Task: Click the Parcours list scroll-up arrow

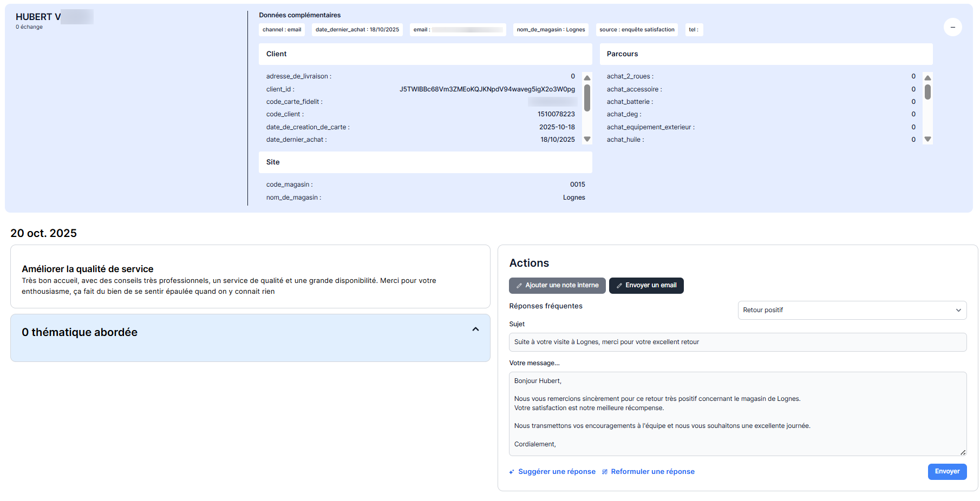Action: [927, 78]
